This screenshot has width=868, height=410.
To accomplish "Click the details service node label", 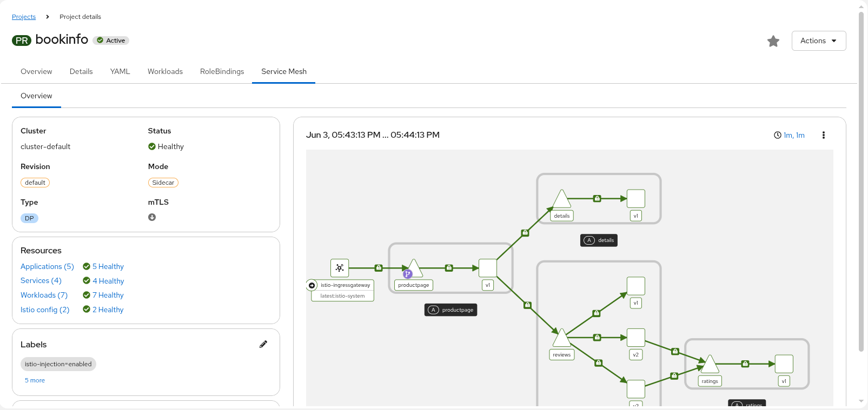I will click(x=562, y=216).
